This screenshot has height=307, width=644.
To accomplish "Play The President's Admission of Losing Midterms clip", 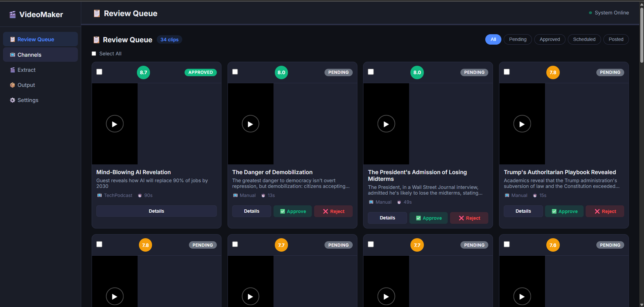I will (x=386, y=123).
